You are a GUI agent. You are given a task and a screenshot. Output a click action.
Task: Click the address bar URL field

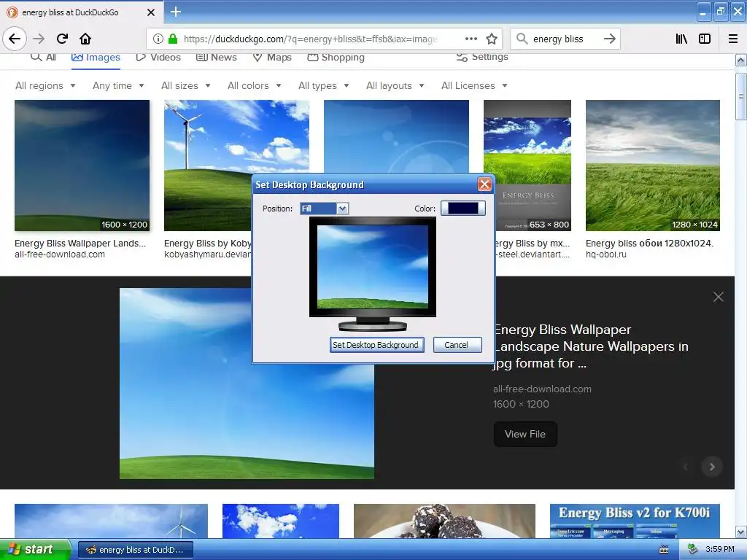[x=310, y=39]
